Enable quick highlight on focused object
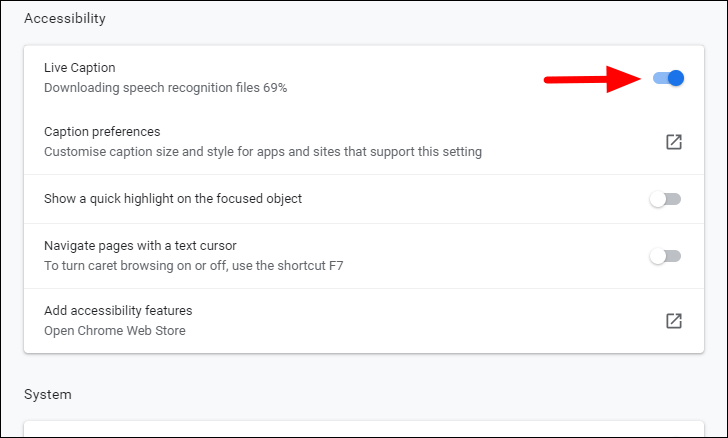 point(665,199)
